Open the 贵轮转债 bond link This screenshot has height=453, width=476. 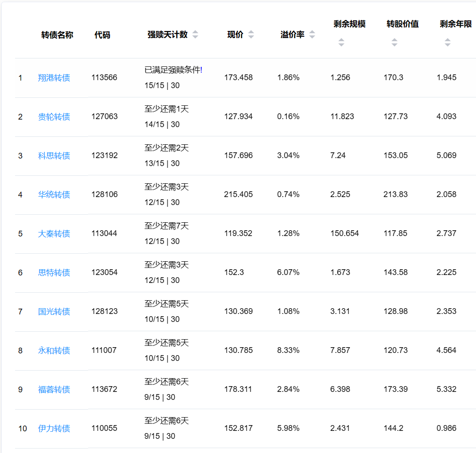[54, 117]
